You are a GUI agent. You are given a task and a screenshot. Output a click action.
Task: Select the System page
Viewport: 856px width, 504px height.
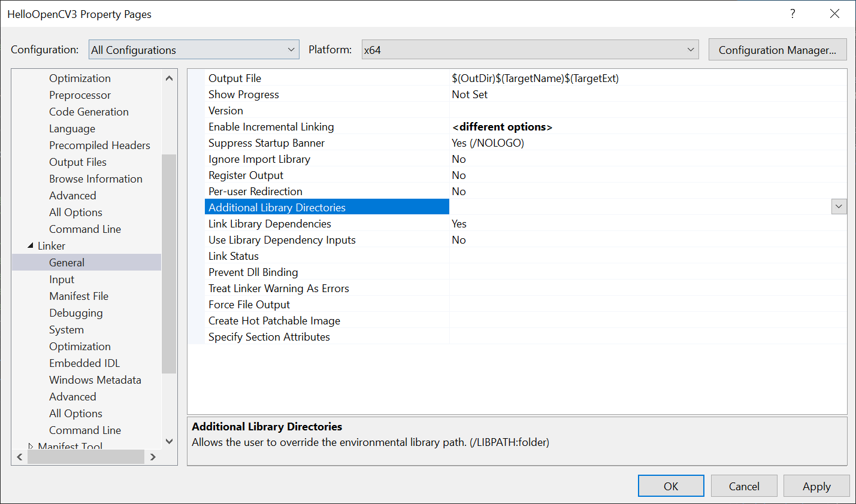66,330
